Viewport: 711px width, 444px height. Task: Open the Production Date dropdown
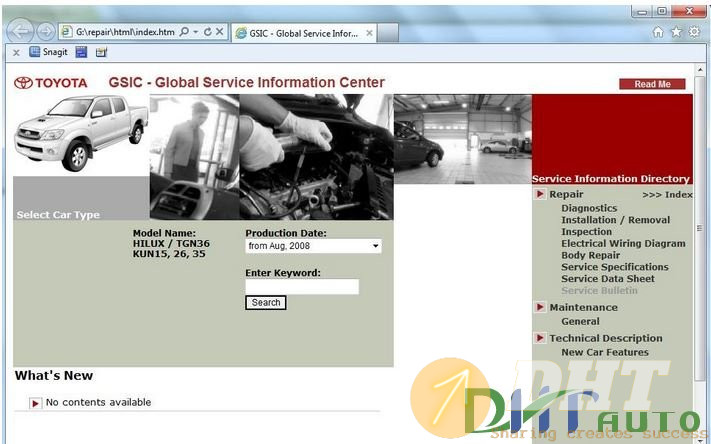pyautogui.click(x=313, y=246)
